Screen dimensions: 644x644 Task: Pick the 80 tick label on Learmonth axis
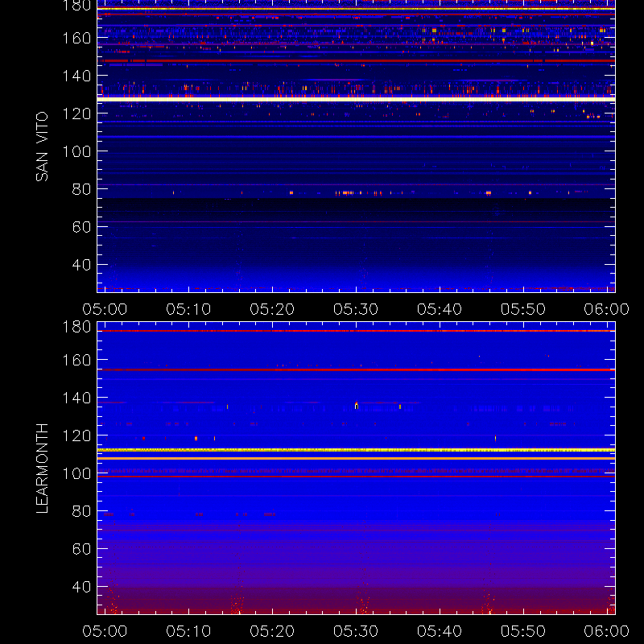coord(82,511)
